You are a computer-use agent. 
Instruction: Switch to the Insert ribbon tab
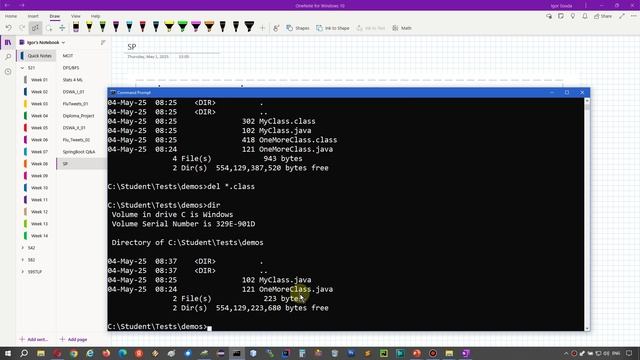[33, 16]
